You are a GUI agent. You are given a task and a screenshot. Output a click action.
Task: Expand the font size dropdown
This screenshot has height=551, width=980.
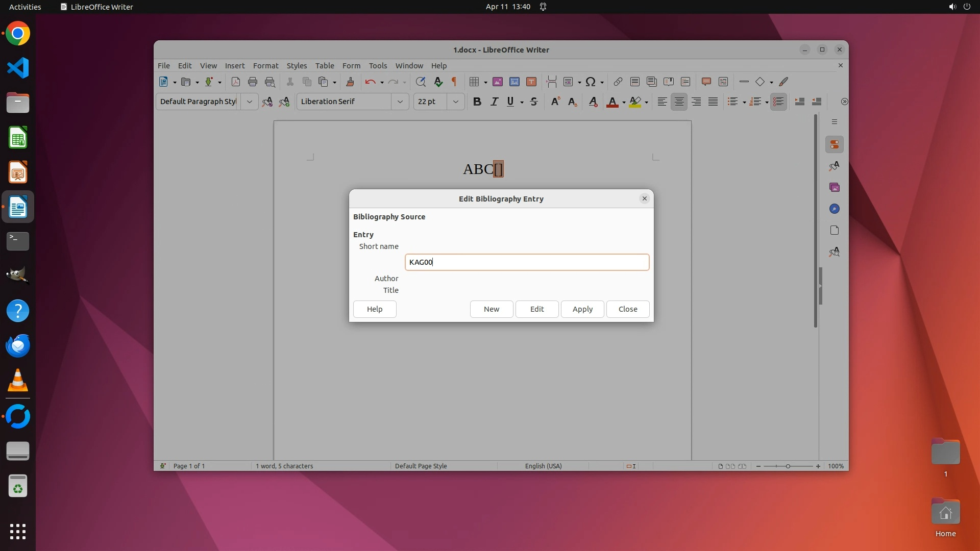tap(456, 102)
